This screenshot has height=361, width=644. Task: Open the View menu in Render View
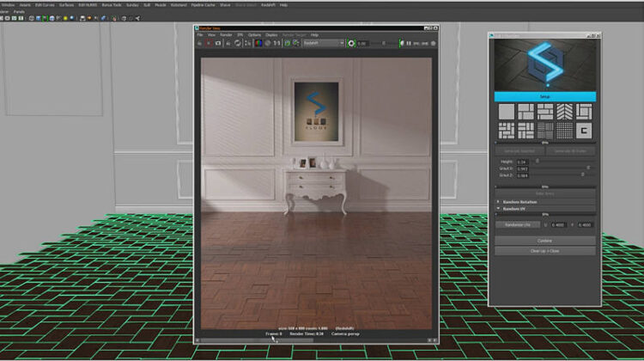pos(211,35)
